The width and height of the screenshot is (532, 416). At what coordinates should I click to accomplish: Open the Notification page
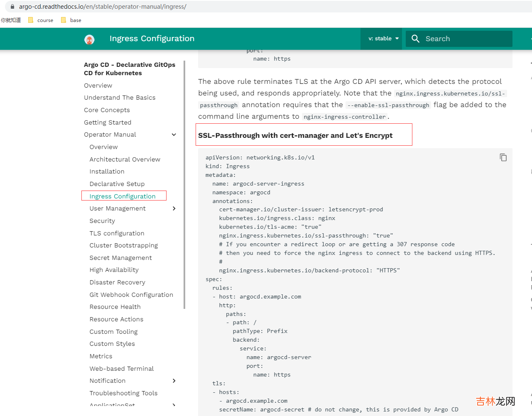[108, 381]
